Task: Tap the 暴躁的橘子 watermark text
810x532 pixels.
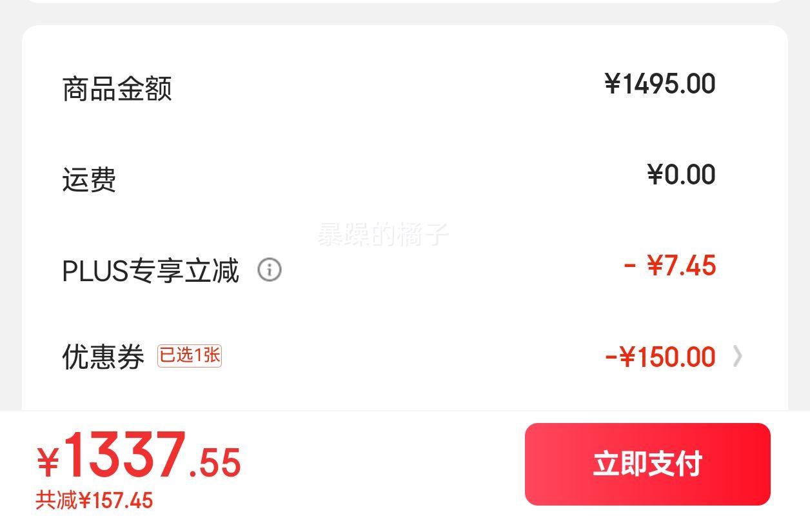Action: point(382,235)
